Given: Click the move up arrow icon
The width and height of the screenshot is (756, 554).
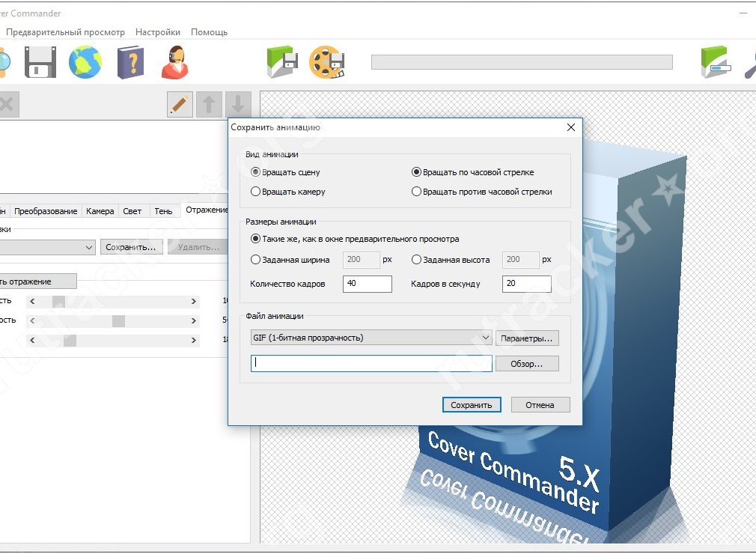Looking at the screenshot, I should pyautogui.click(x=209, y=104).
